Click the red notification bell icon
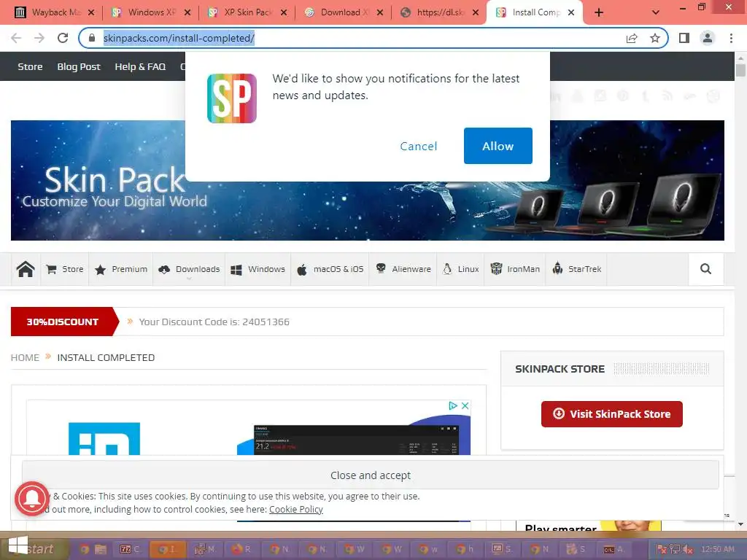This screenshot has width=747, height=560. 32,499
